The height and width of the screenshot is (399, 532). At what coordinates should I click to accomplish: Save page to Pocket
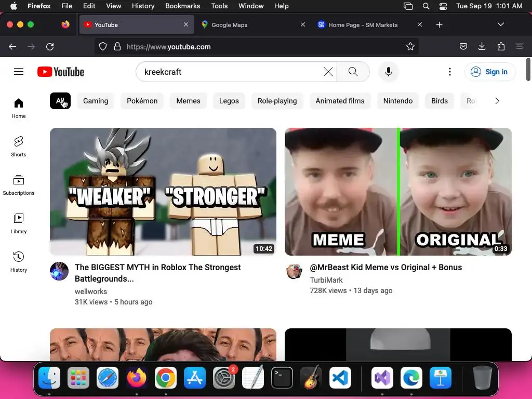tap(463, 46)
